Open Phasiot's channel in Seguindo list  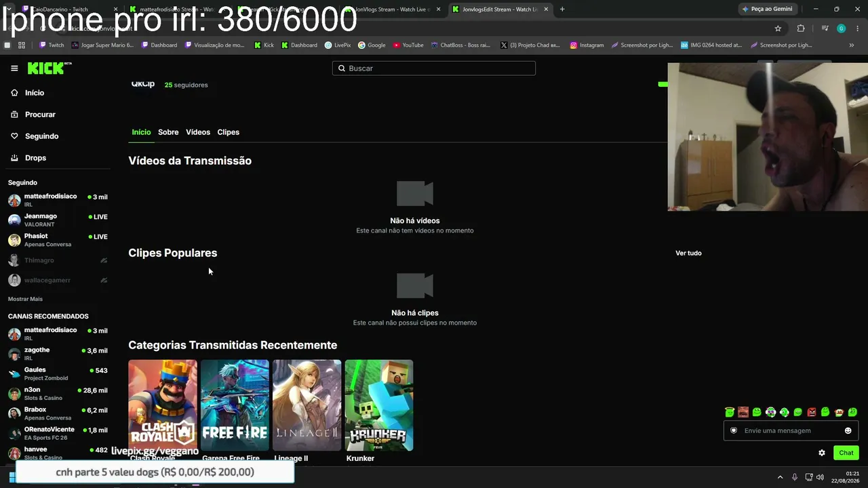tap(58, 240)
